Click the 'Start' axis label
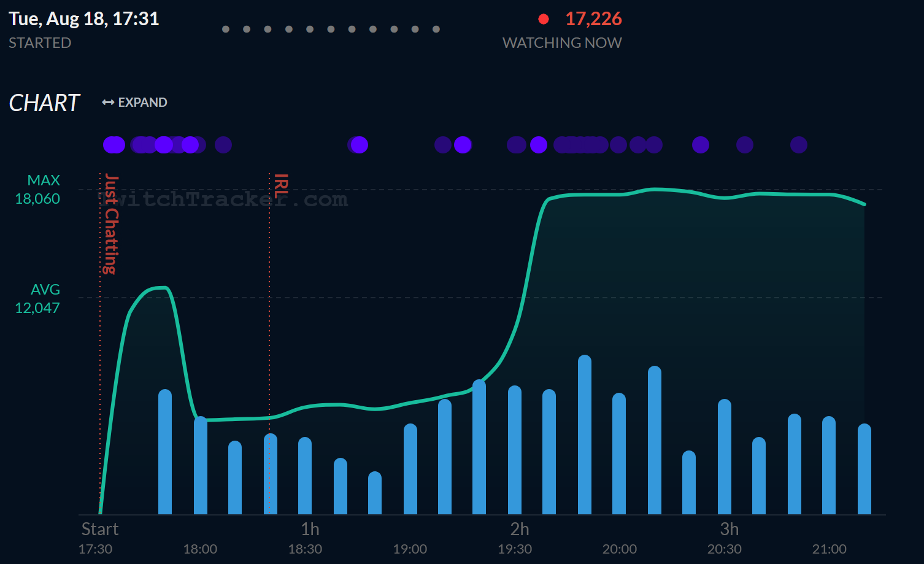The height and width of the screenshot is (564, 924). click(100, 529)
